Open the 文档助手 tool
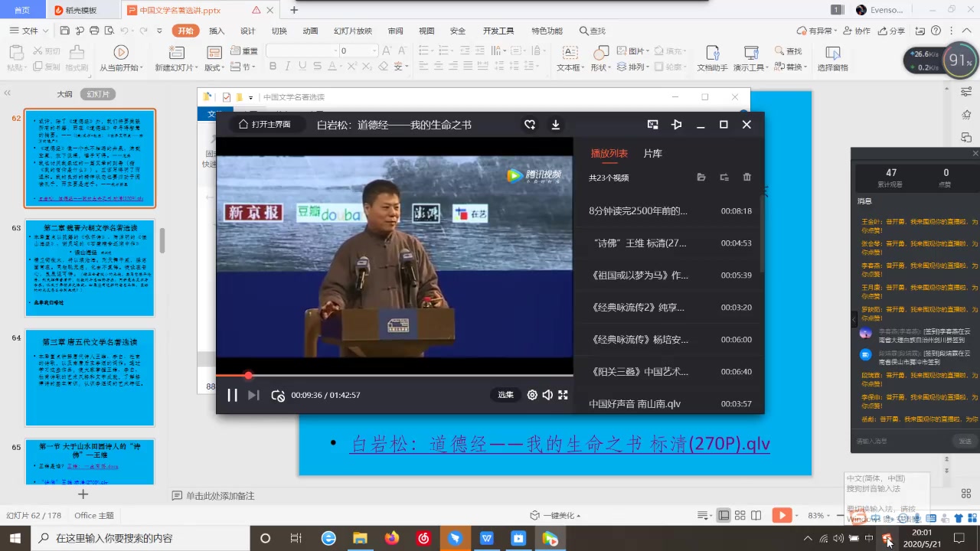The image size is (980, 551). tap(712, 58)
